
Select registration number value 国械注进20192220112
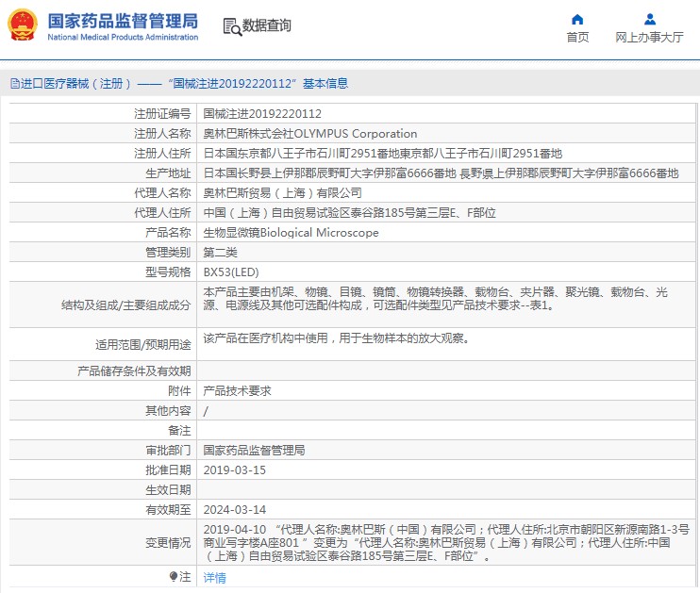coord(262,114)
